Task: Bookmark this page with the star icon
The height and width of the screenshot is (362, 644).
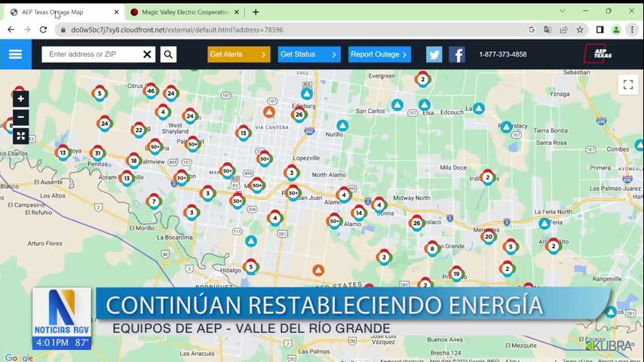Action: pyautogui.click(x=580, y=30)
